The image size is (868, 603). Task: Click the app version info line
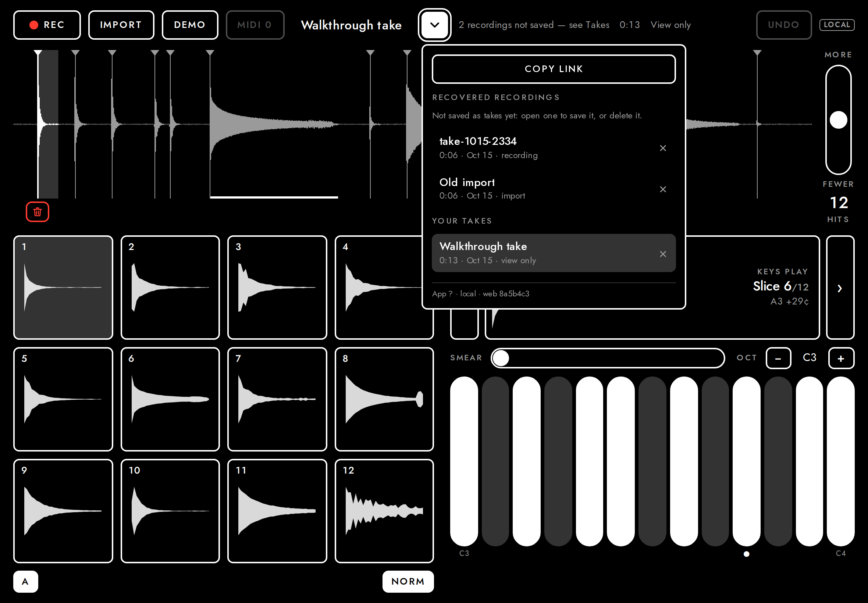point(481,293)
